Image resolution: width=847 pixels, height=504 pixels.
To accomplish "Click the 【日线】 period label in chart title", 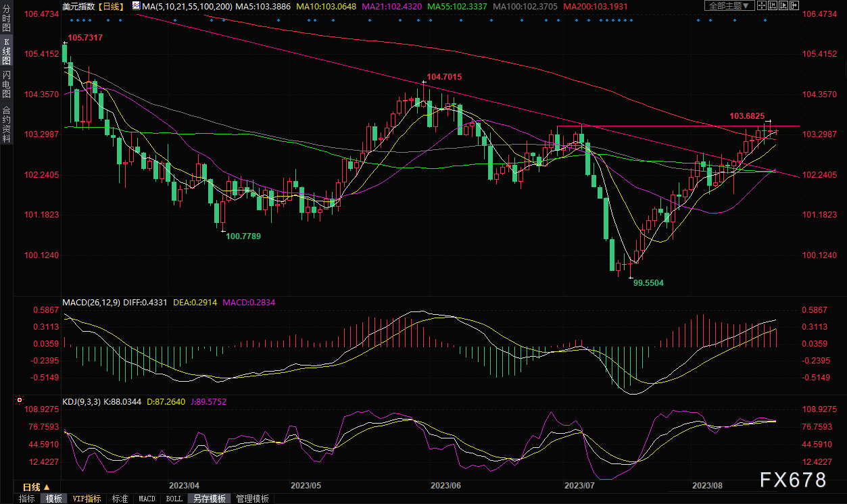I will (110, 6).
